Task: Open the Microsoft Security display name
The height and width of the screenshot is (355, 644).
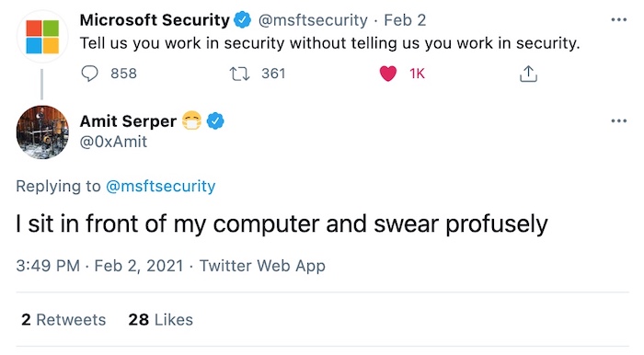Action: click(155, 20)
